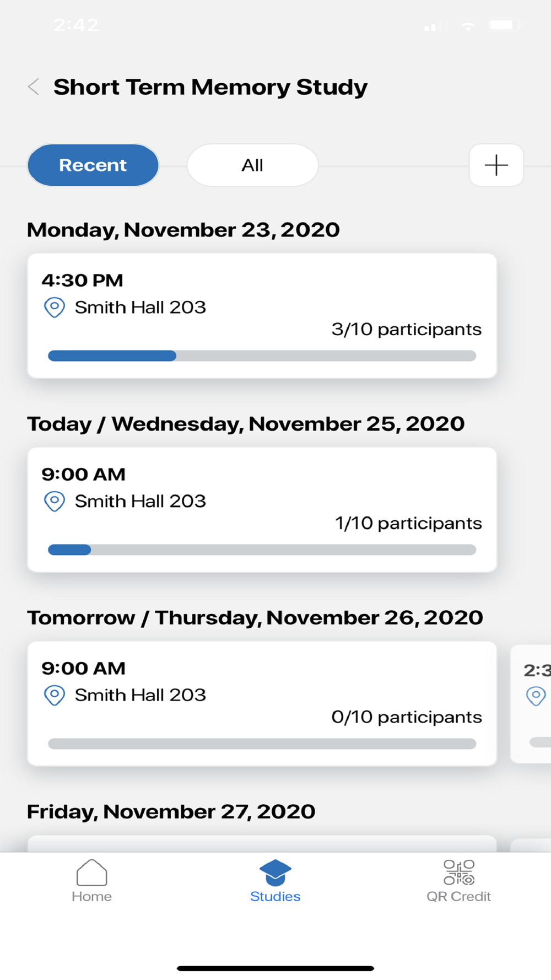Open the Studies graduation cap icon
Image resolution: width=551 pixels, height=980 pixels.
[275, 873]
